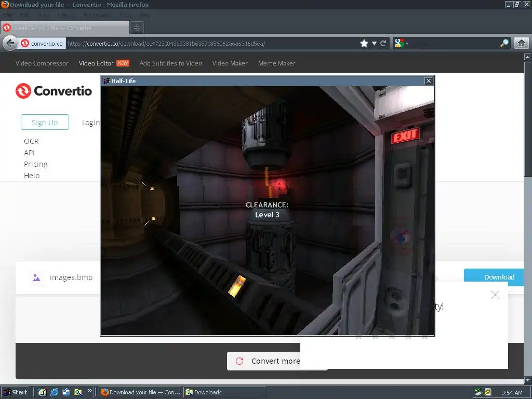The width and height of the screenshot is (532, 399).
Task: Open the File menu
Action: [8, 15]
